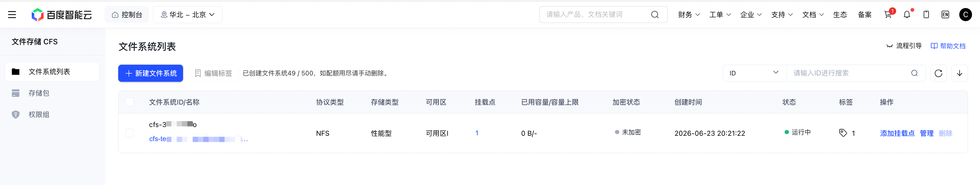Click the shopping cart icon
The height and width of the screenshot is (185, 980).
887,14
